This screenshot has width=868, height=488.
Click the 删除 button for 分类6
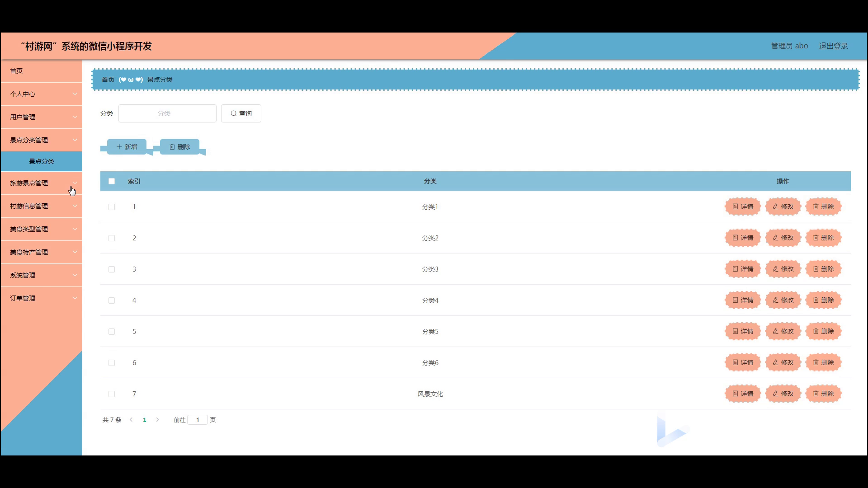coord(823,362)
